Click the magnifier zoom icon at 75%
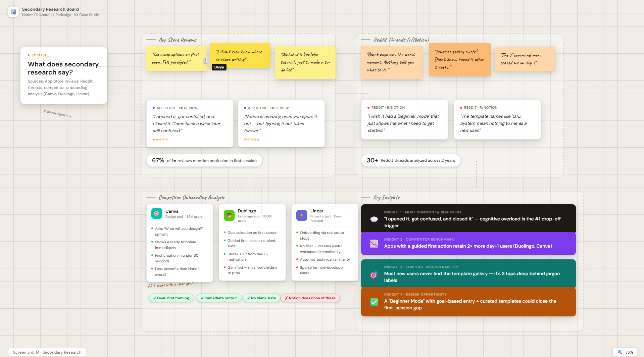This screenshot has height=357, width=644. 620,352
